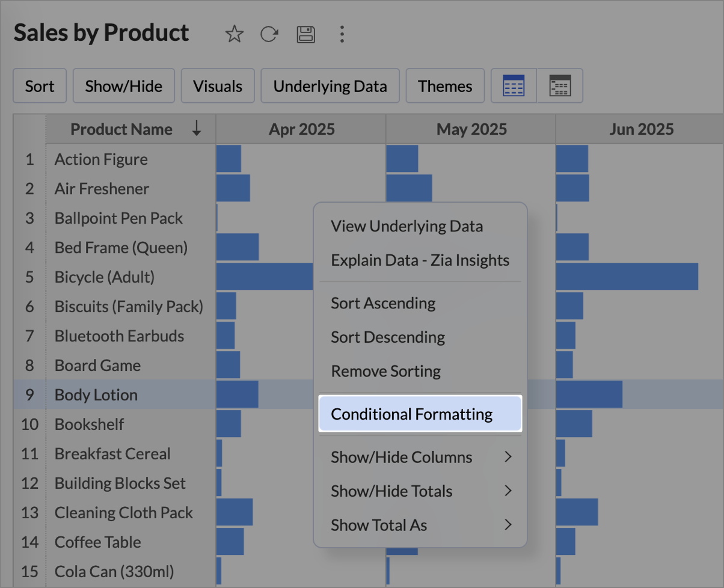Viewport: 724px width, 588px height.
Task: Expand the Show Total As submenu
Action: [508, 525]
